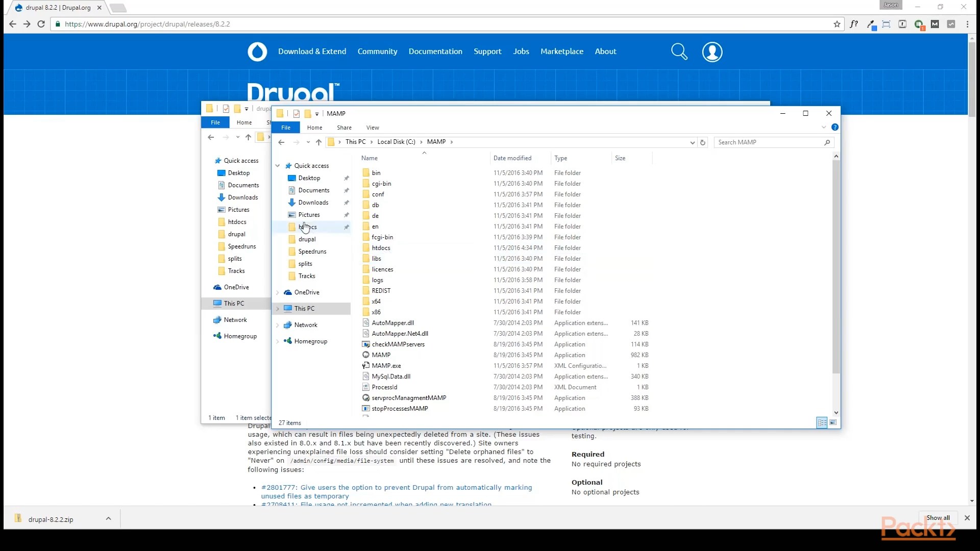Open the File tab in MAMP window
This screenshot has width=980, height=551.
pyautogui.click(x=286, y=128)
